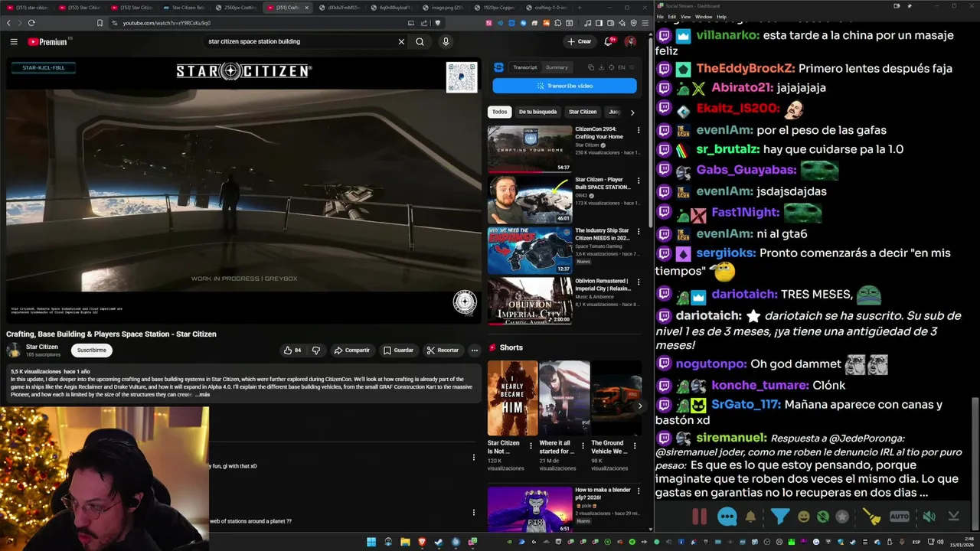Open chat bubble icon in Social Stream toolbar
This screenshot has width=980, height=551.
[727, 517]
